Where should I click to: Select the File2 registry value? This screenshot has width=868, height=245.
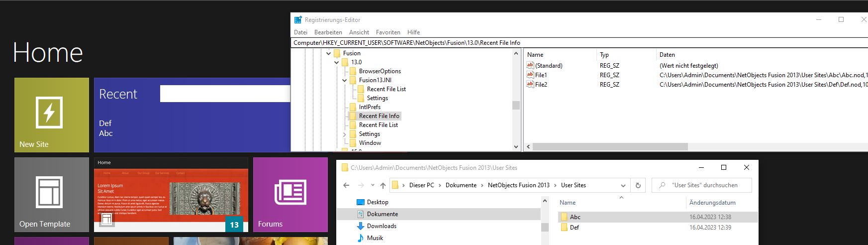tap(541, 85)
